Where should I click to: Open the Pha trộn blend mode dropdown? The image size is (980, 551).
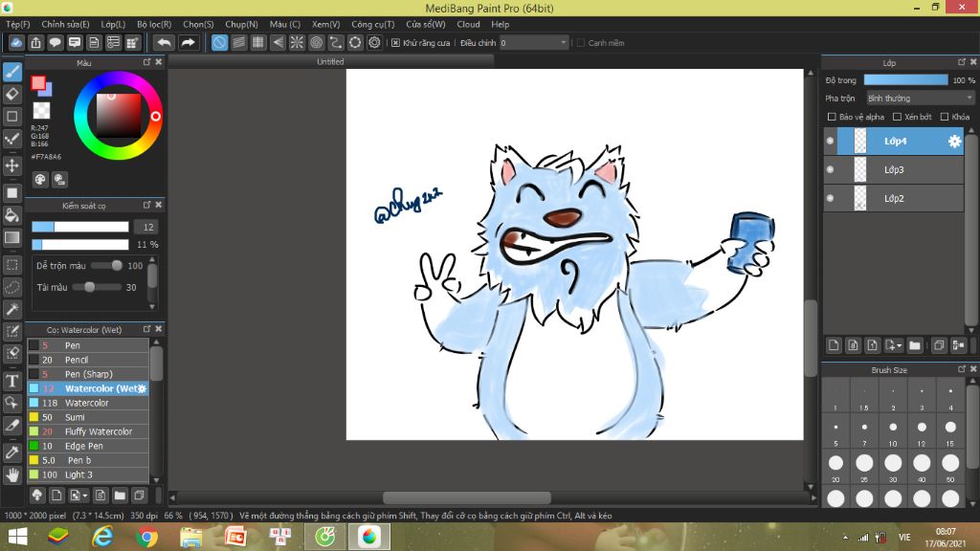920,99
